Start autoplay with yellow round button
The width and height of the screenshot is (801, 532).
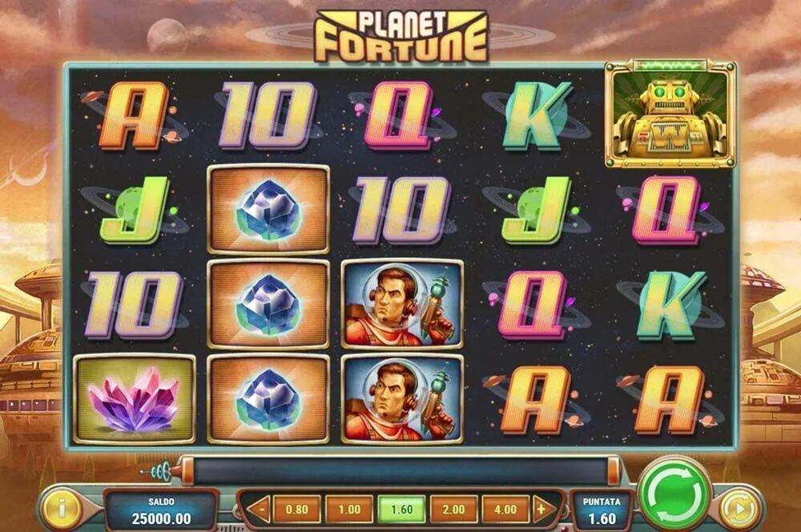pos(741,509)
